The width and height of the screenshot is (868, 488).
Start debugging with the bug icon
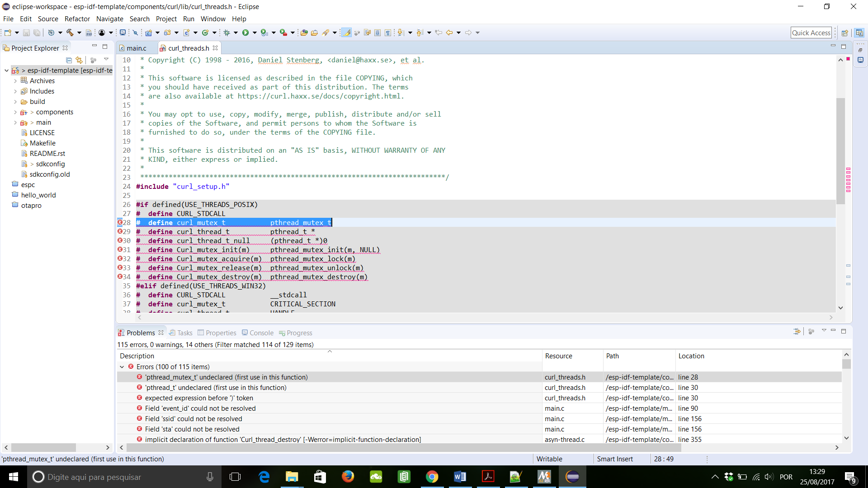click(226, 32)
